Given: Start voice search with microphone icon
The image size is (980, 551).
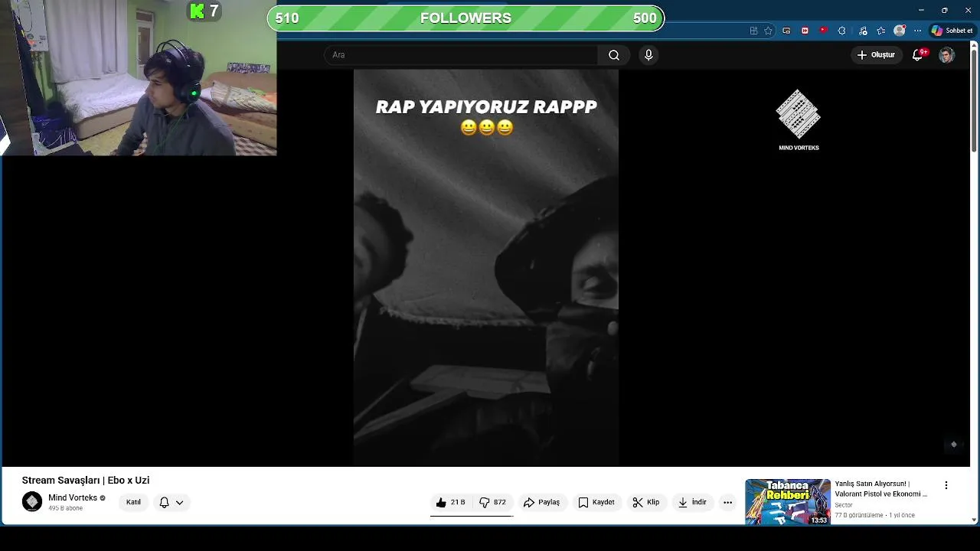Looking at the screenshot, I should click(648, 55).
